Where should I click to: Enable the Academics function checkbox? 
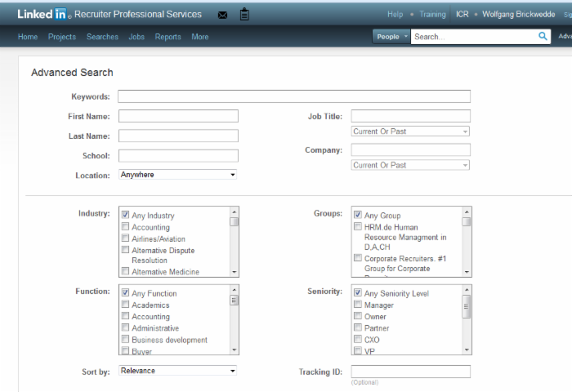coord(125,305)
